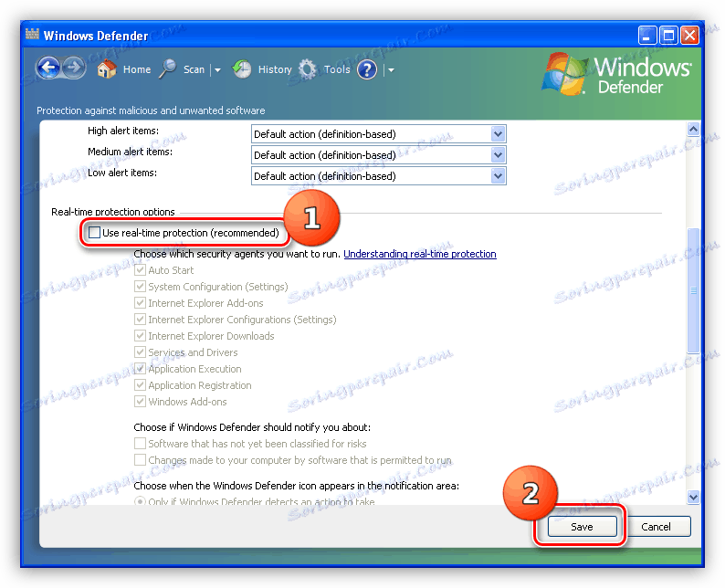This screenshot has height=588, width=725.
Task: Go back with the blue Back arrow
Action: (48, 68)
